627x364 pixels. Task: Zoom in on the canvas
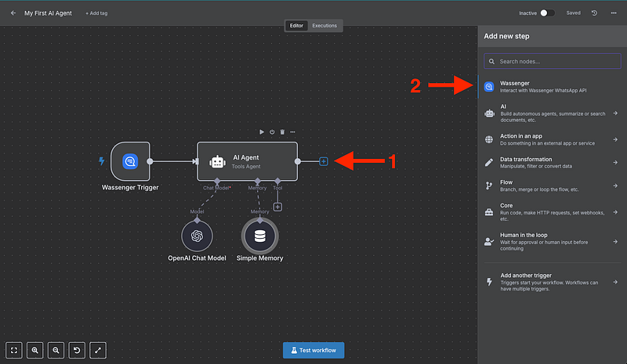(35, 351)
